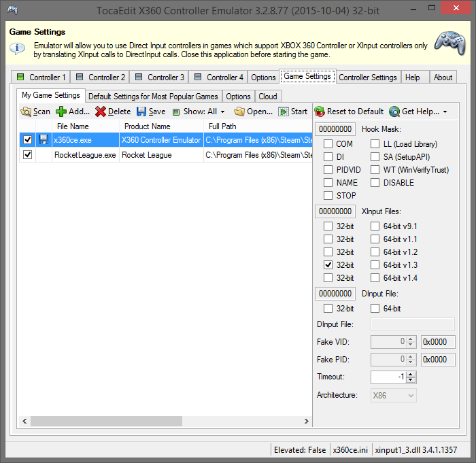The width and height of the screenshot is (476, 463).
Task: Open the Show: All dropdown arrow
Action: click(x=223, y=112)
